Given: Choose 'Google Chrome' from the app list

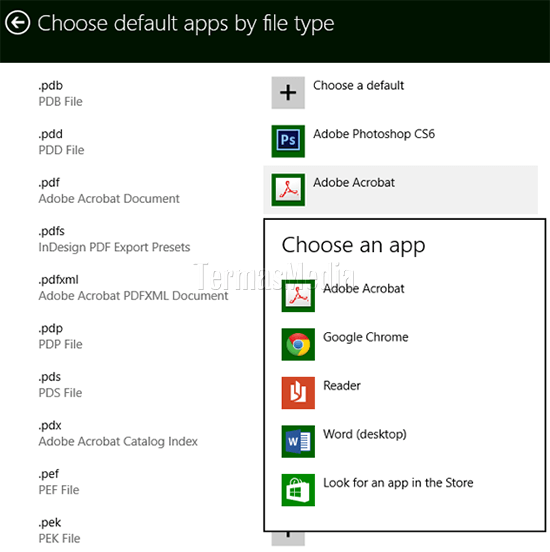Looking at the screenshot, I should point(366,337).
